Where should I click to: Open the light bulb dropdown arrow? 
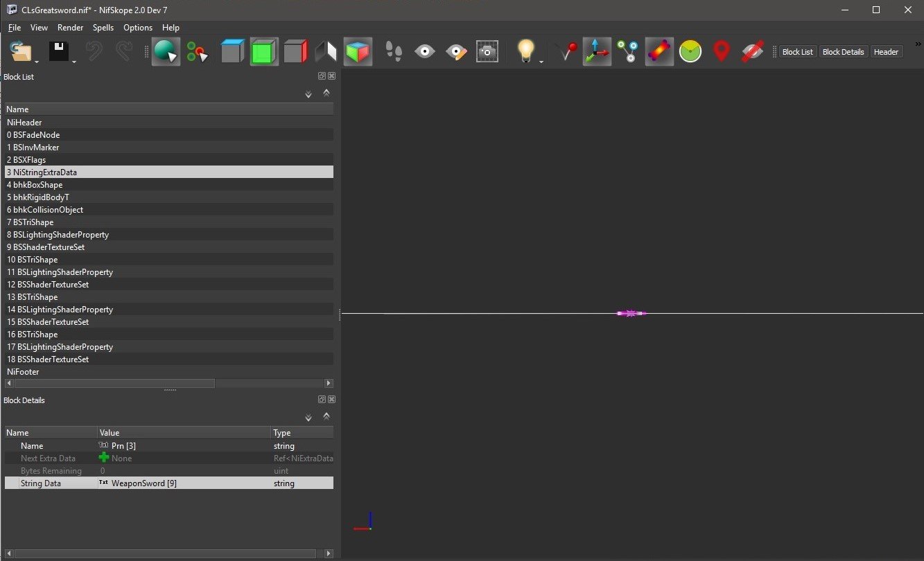(541, 62)
